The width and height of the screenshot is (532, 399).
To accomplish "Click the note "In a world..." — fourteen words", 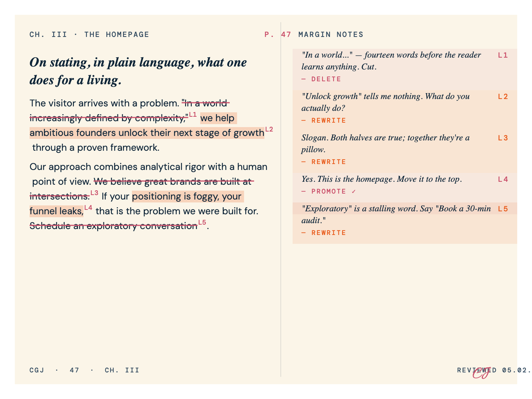I will pyautogui.click(x=391, y=61).
